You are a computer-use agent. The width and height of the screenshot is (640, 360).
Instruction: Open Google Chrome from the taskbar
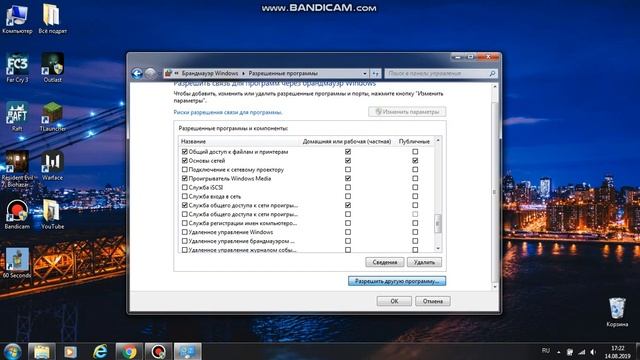129,351
